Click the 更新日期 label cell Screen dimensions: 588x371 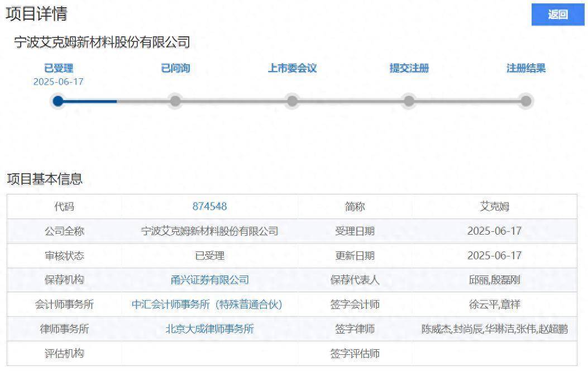pyautogui.click(x=355, y=256)
